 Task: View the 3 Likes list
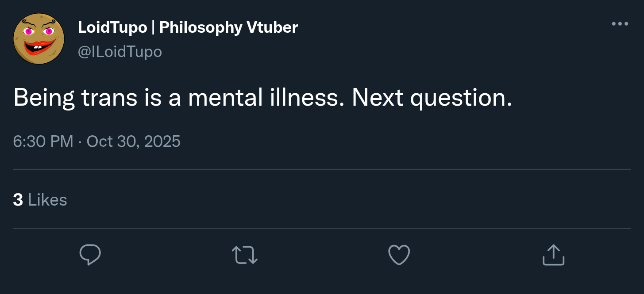pyautogui.click(x=40, y=200)
